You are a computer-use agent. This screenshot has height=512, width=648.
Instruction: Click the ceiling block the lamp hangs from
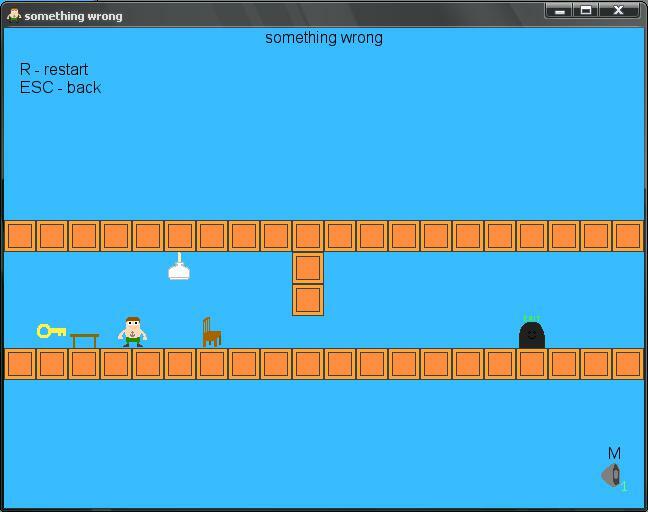click(x=180, y=236)
